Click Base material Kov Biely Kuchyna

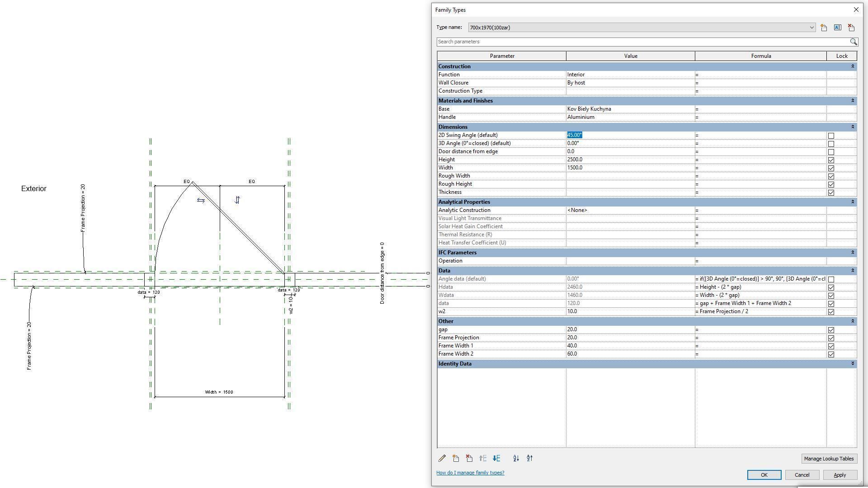630,109
